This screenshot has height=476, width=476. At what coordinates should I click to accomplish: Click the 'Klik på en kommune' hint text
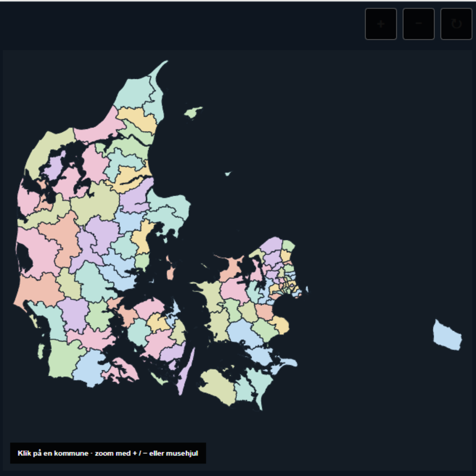[x=108, y=453]
